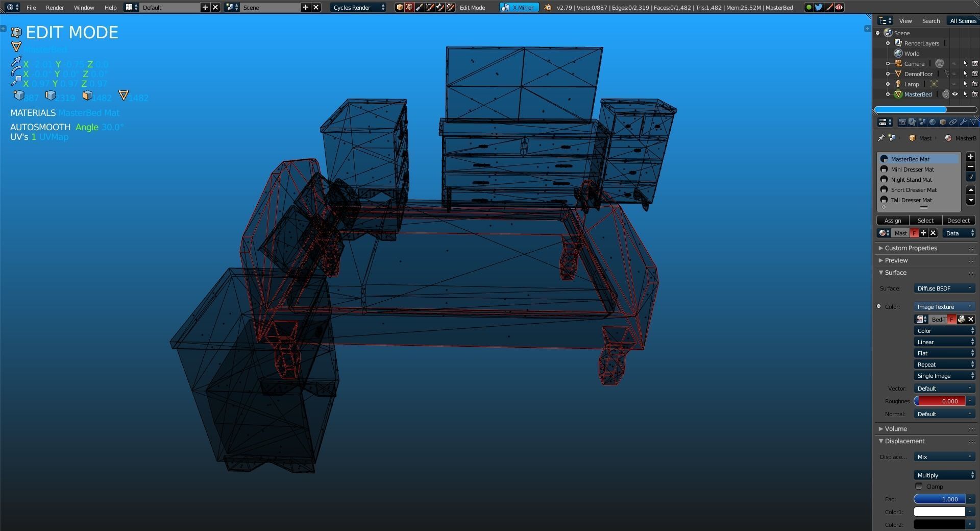Select Night Stand Mat material slot

click(918, 180)
